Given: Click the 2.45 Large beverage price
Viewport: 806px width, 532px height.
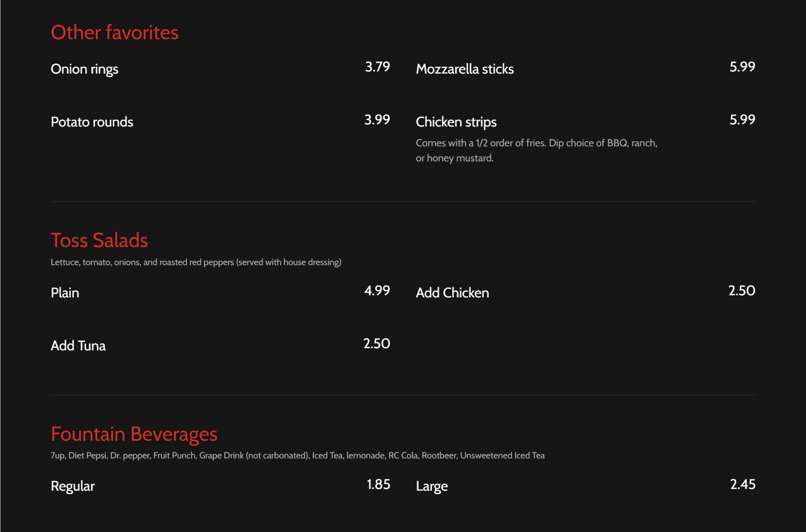Looking at the screenshot, I should [x=743, y=485].
